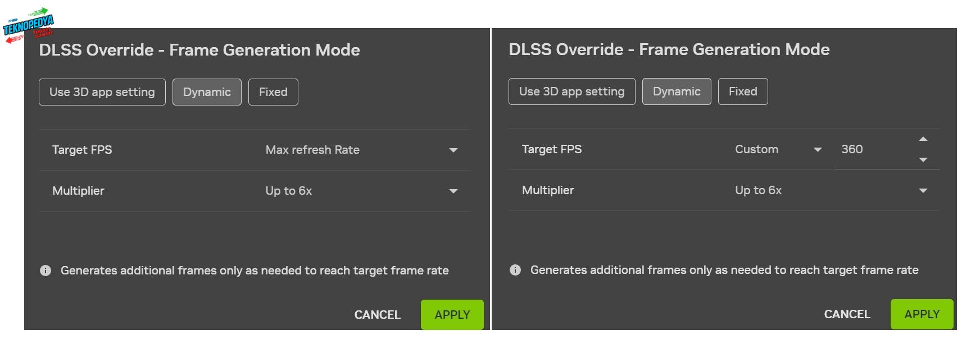Click the info icon in right dialog

tap(515, 270)
